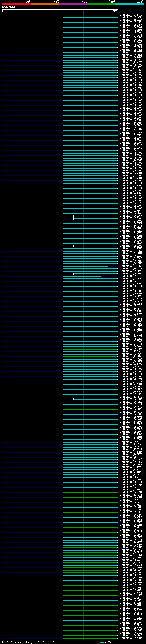Select hit UniRef100_A9PAP1
Screen dimensions: 146x644
tap(131, 22)
